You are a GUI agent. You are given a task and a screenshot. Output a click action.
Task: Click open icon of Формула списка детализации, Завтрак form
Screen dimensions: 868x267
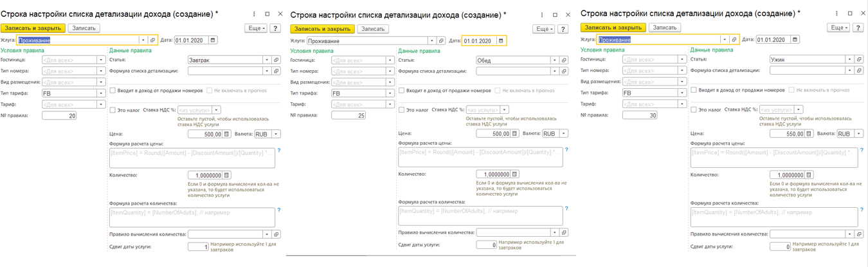(x=276, y=71)
